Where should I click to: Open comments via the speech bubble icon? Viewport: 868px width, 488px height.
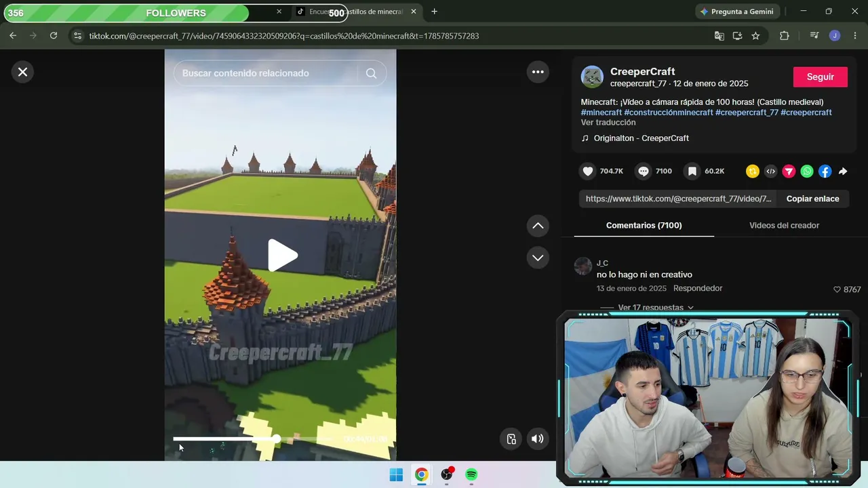point(644,171)
